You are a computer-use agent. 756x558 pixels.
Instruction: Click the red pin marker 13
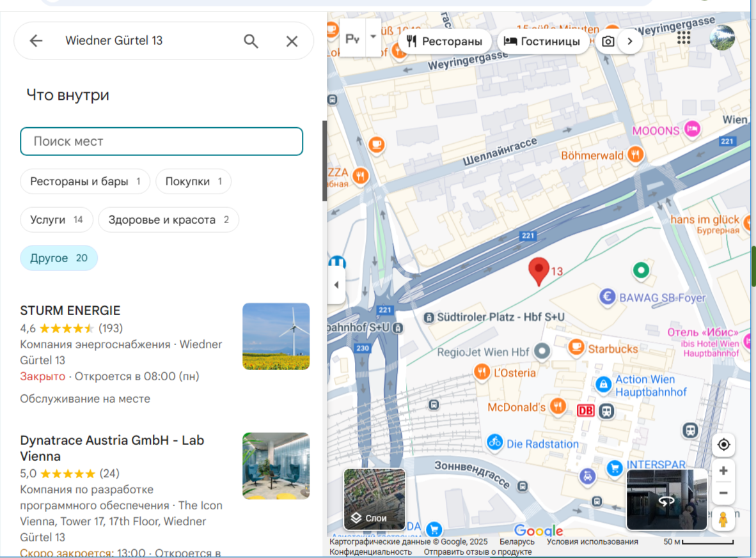(539, 271)
